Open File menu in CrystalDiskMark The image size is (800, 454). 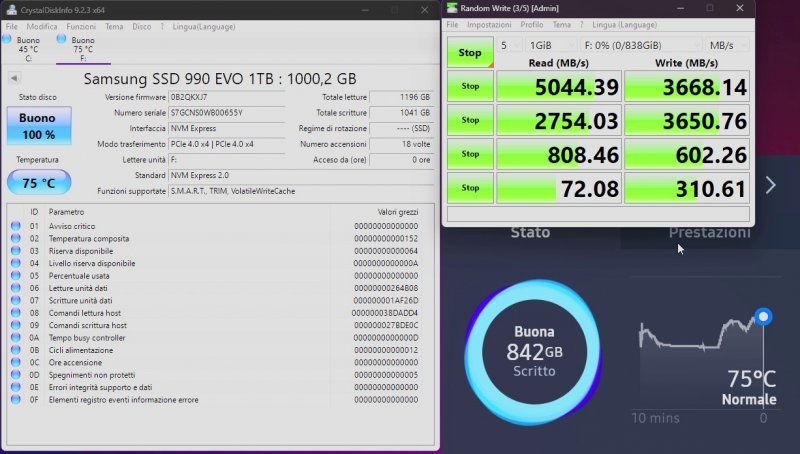point(452,24)
